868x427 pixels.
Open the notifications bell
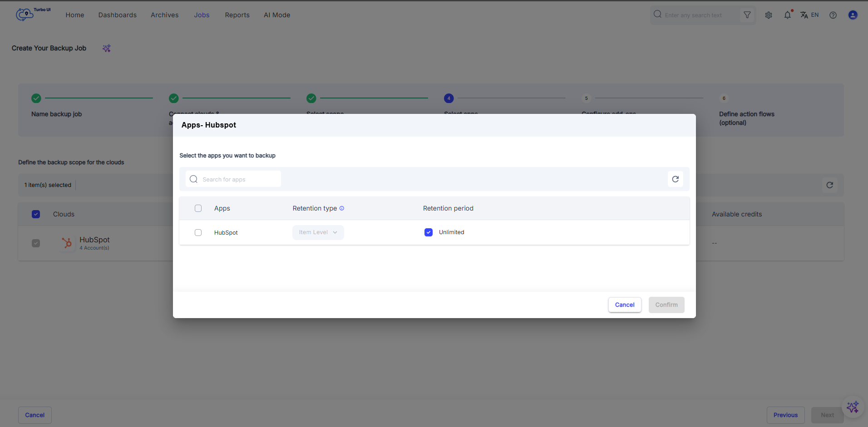788,15
